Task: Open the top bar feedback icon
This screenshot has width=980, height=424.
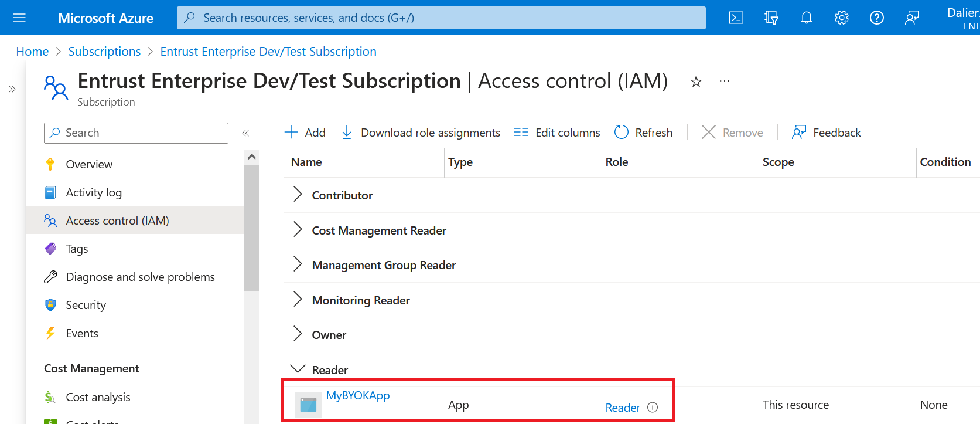Action: point(912,18)
